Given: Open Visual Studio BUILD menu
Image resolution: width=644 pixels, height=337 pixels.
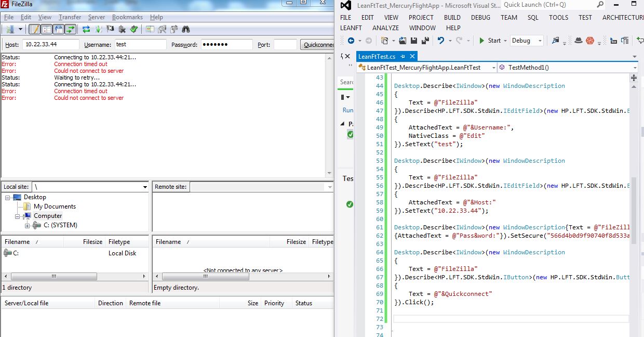Looking at the screenshot, I should (452, 17).
